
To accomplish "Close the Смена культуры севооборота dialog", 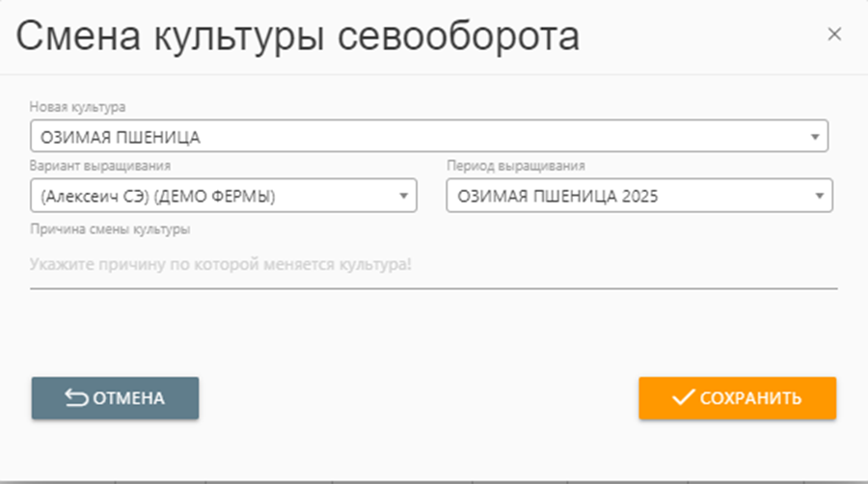I will click(834, 35).
